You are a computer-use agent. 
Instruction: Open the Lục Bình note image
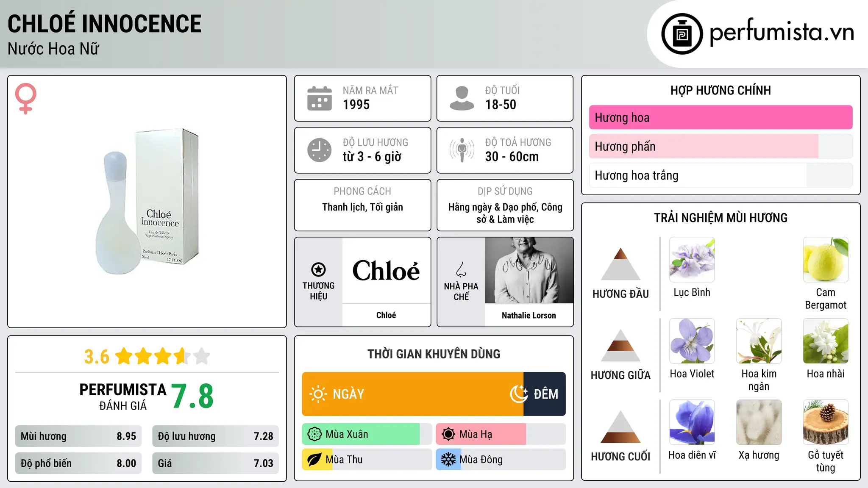click(692, 260)
